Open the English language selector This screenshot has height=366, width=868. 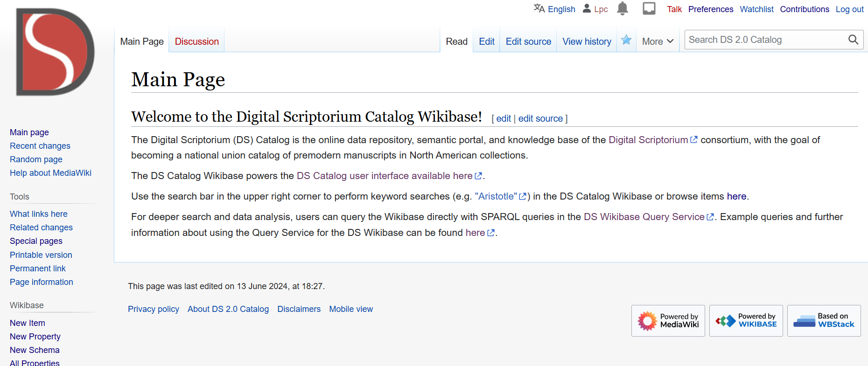(x=555, y=9)
